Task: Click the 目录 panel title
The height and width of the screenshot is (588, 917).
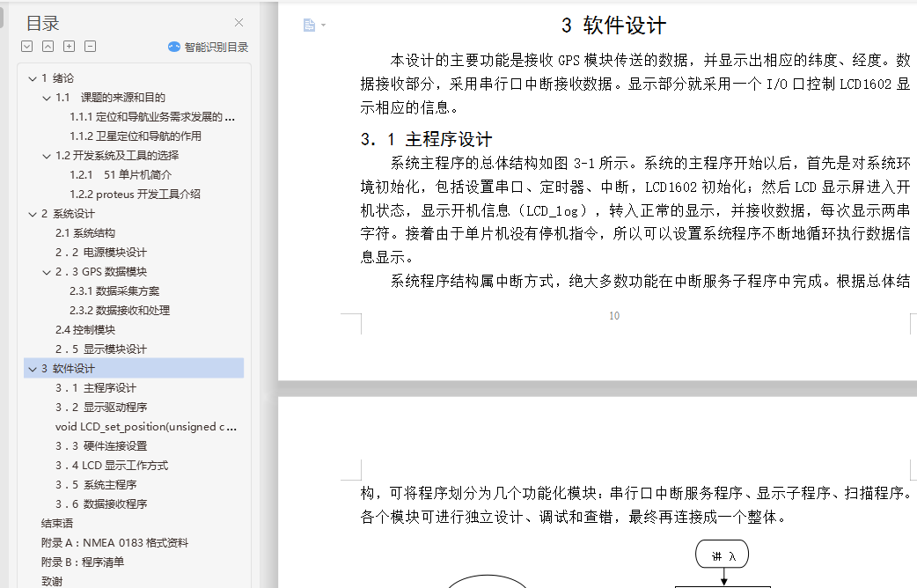Action: coord(43,24)
